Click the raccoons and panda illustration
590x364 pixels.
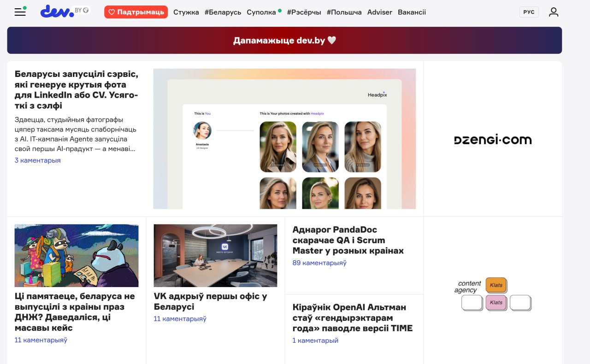(77, 256)
